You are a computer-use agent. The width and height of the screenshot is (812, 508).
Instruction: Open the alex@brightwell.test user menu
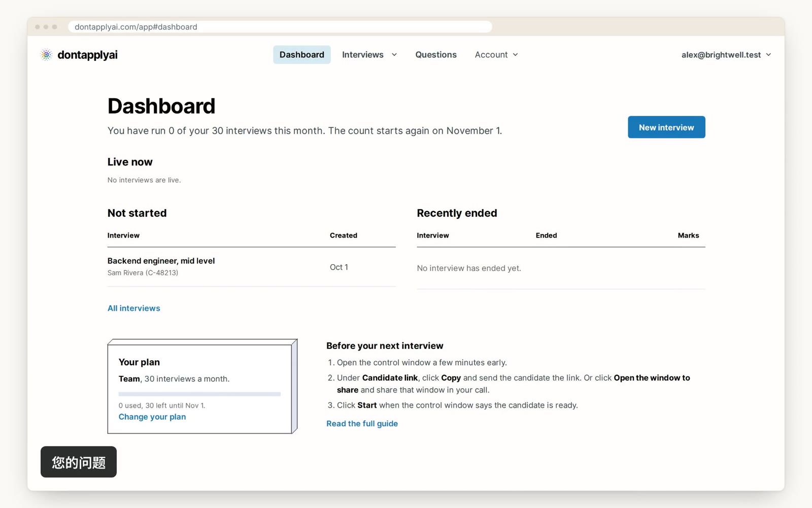coord(726,55)
